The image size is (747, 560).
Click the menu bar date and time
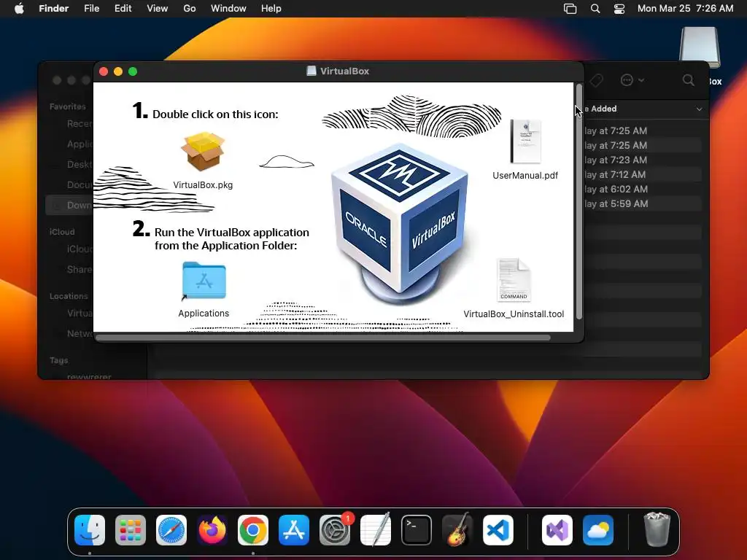tap(686, 9)
